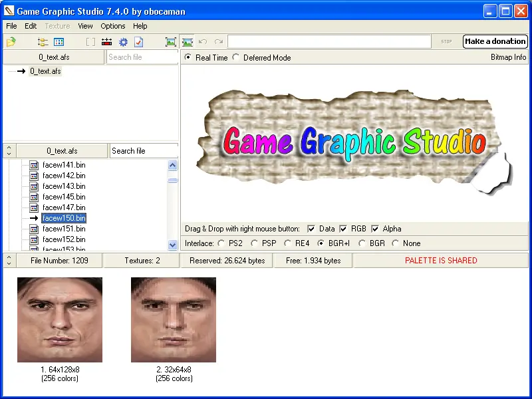Click the red measuring bar icon
Viewport: 532px width, 399px height.
(x=106, y=42)
